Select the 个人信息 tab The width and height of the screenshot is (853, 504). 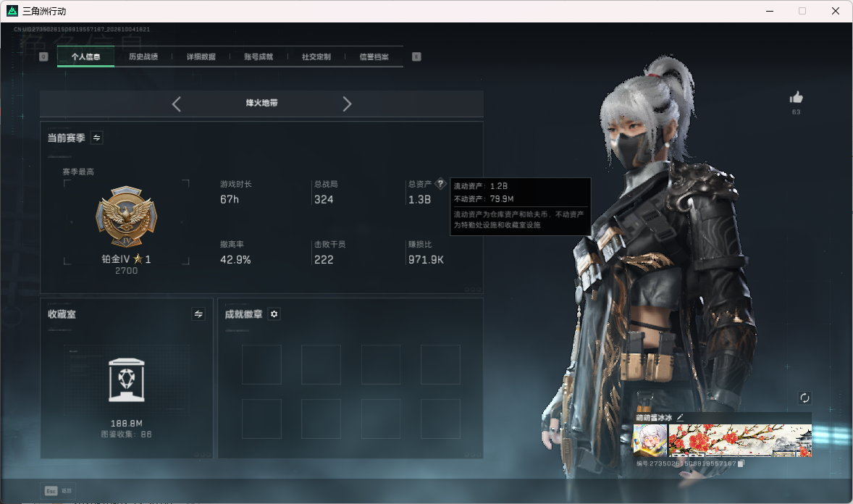(85, 56)
